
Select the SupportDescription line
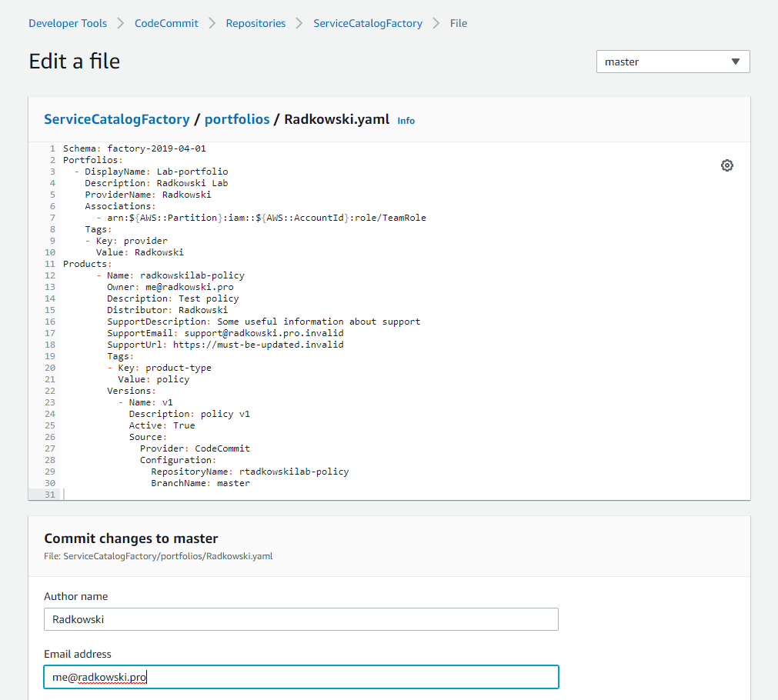coord(263,322)
